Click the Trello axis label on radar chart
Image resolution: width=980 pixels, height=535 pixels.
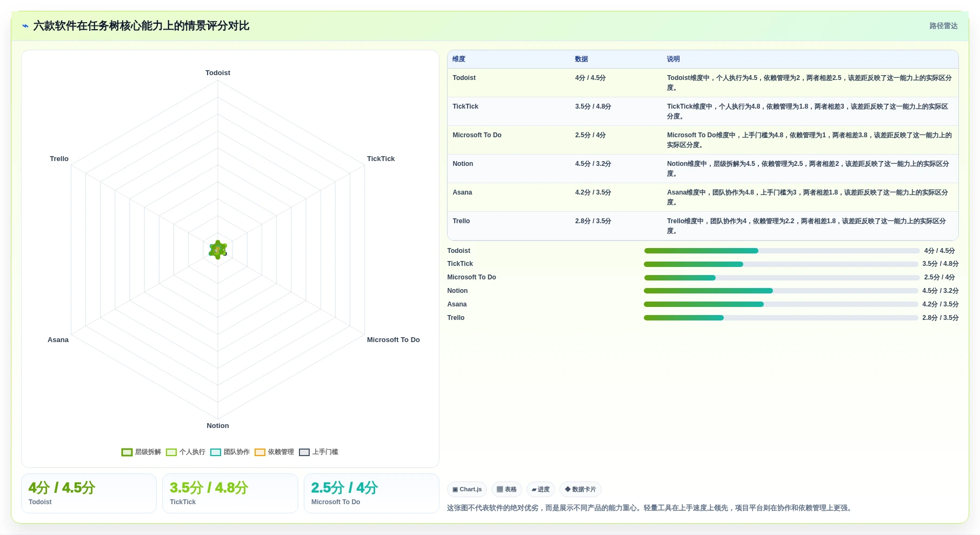click(59, 159)
